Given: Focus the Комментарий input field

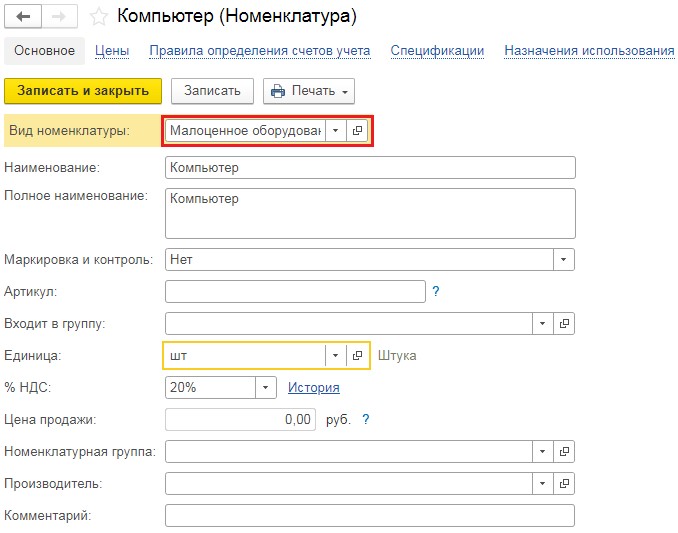Looking at the screenshot, I should click(x=370, y=515).
